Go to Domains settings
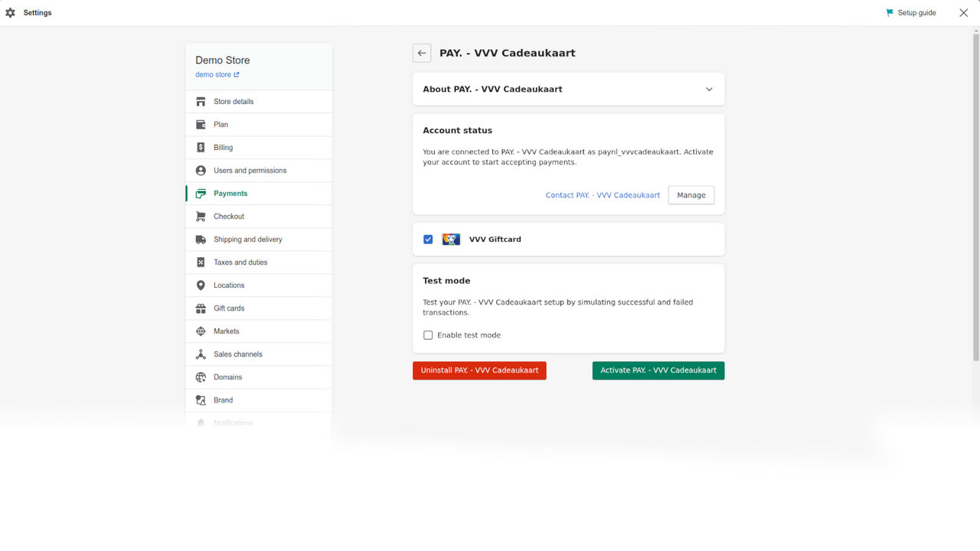Image resolution: width=980 pixels, height=551 pixels. tap(259, 377)
